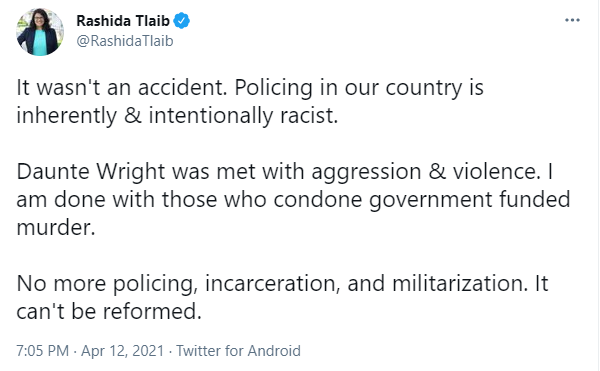The image size is (600, 371).
Task: Click the word "murder." in the tweet
Action: [55, 228]
